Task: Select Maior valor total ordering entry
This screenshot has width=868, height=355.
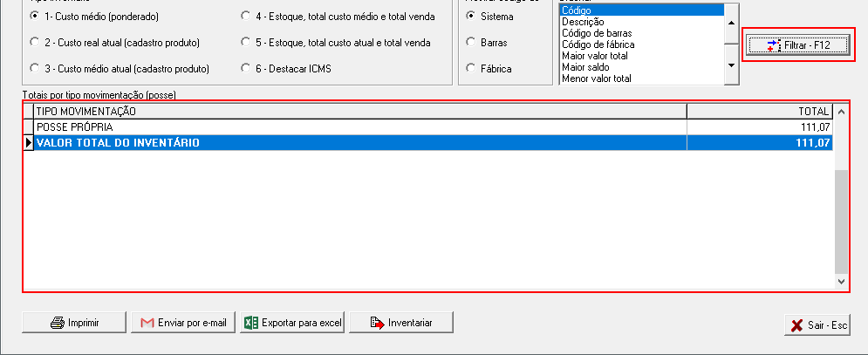Action: (x=641, y=56)
